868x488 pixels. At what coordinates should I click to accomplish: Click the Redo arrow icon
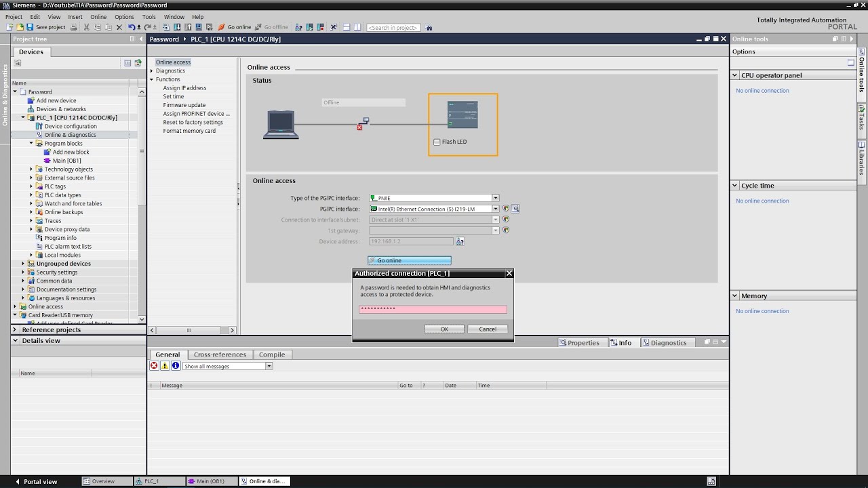tap(147, 27)
